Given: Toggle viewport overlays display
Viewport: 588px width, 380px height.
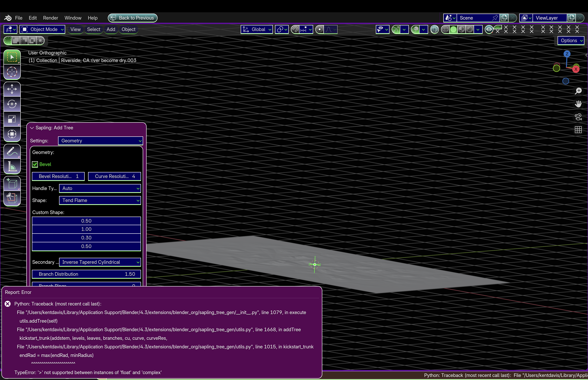Looking at the screenshot, I should tap(415, 29).
